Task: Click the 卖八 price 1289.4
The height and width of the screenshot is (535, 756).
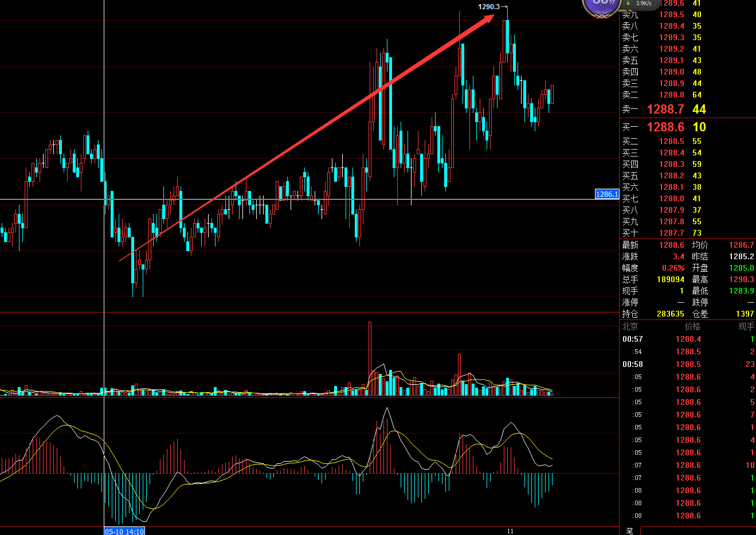Action: tap(672, 26)
